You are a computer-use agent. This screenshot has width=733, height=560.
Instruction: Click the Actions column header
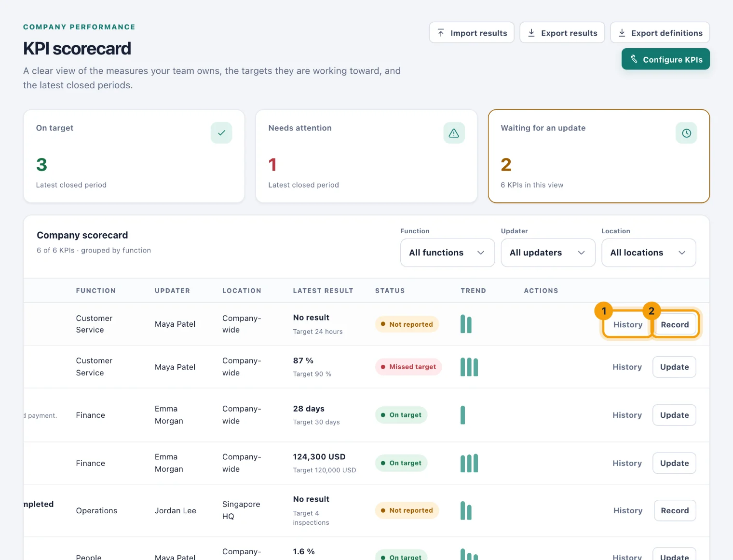pyautogui.click(x=541, y=291)
